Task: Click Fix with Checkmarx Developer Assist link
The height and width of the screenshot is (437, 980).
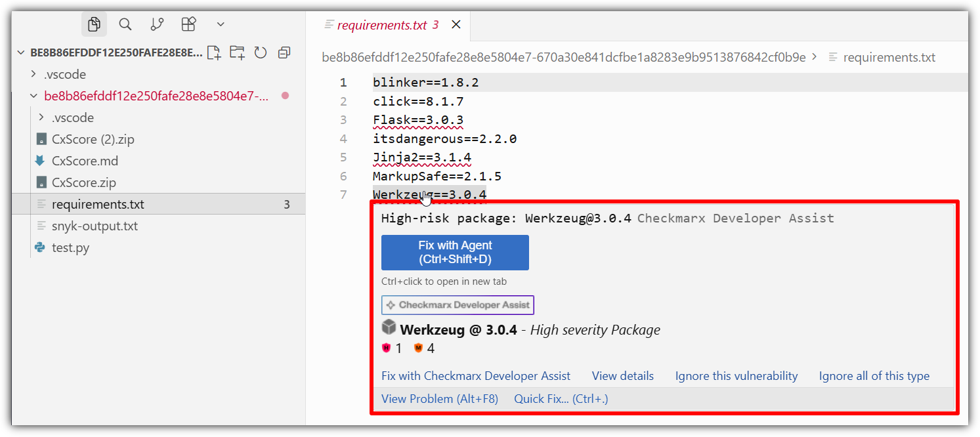Action: [x=476, y=376]
